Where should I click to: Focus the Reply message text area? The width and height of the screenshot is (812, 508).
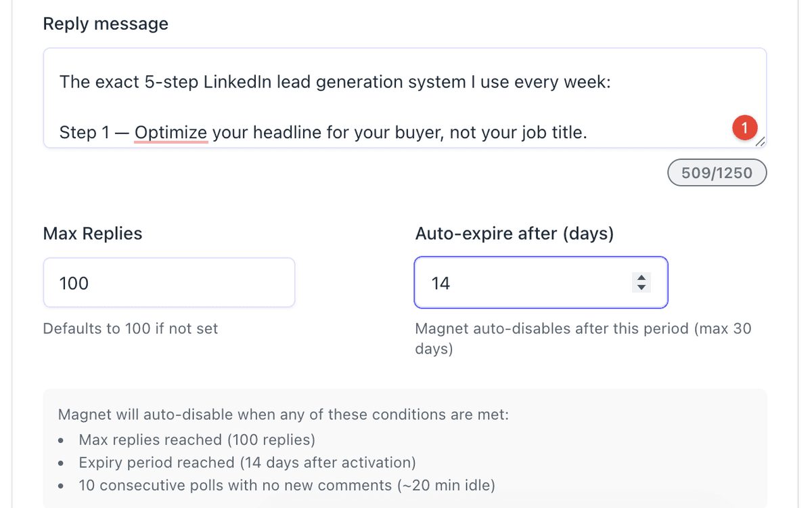(x=405, y=107)
